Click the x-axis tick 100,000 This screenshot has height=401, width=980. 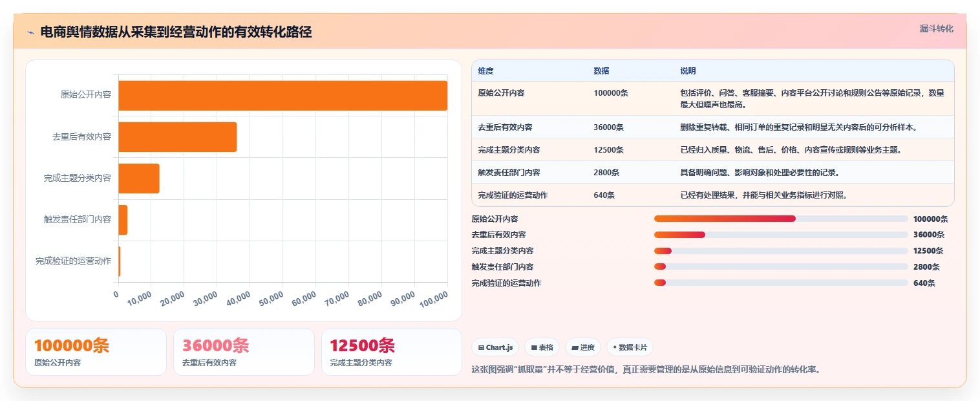pyautogui.click(x=434, y=298)
